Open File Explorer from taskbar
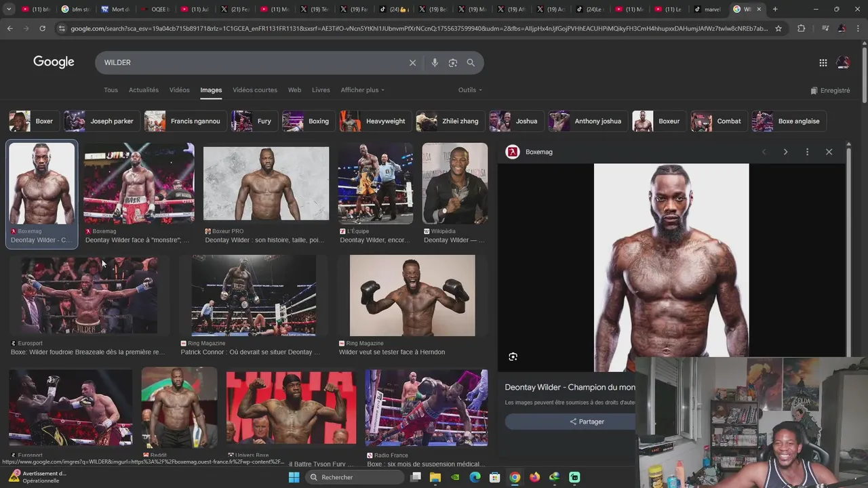The width and height of the screenshot is (868, 488). [x=435, y=477]
